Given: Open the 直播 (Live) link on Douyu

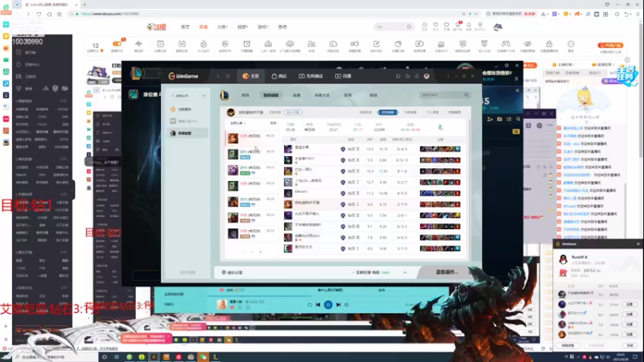Looking at the screenshot, I should 204,27.
